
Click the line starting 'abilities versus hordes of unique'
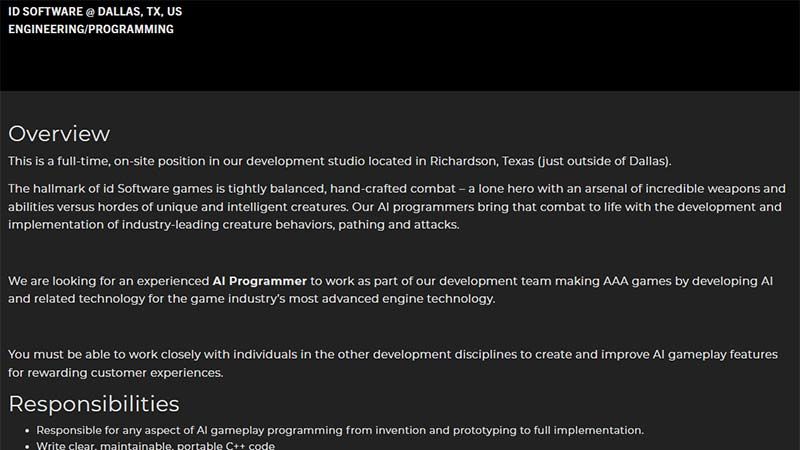click(394, 207)
